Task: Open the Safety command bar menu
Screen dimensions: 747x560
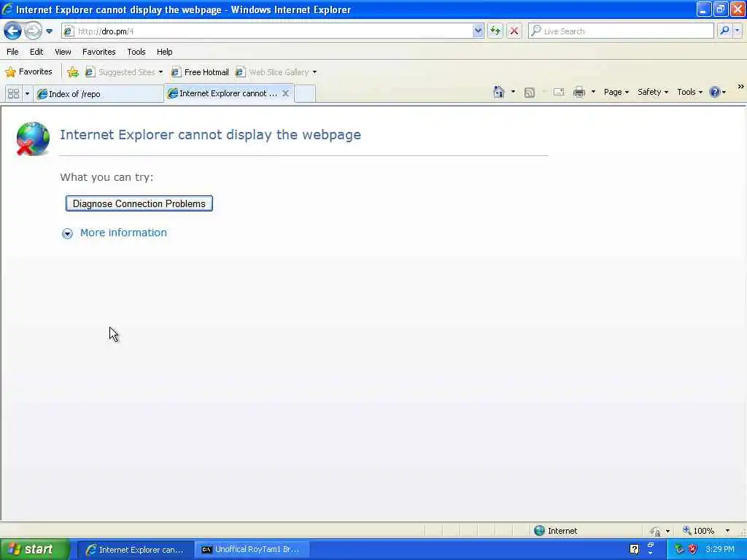Action: (653, 92)
